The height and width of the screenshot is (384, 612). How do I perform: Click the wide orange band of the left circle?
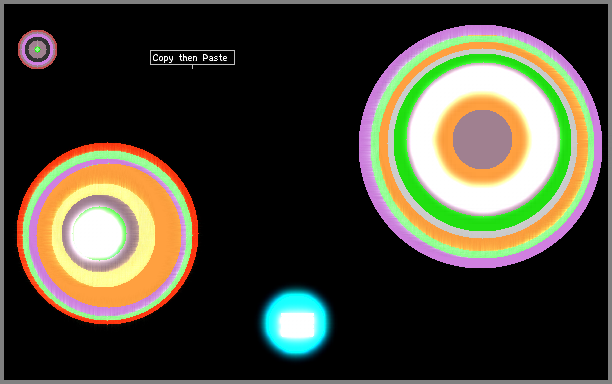(168, 234)
